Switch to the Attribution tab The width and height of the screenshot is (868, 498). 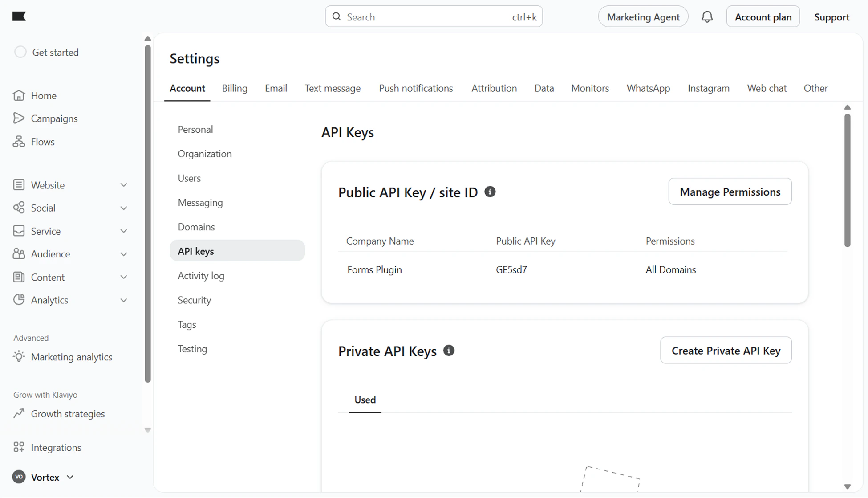pyautogui.click(x=494, y=88)
